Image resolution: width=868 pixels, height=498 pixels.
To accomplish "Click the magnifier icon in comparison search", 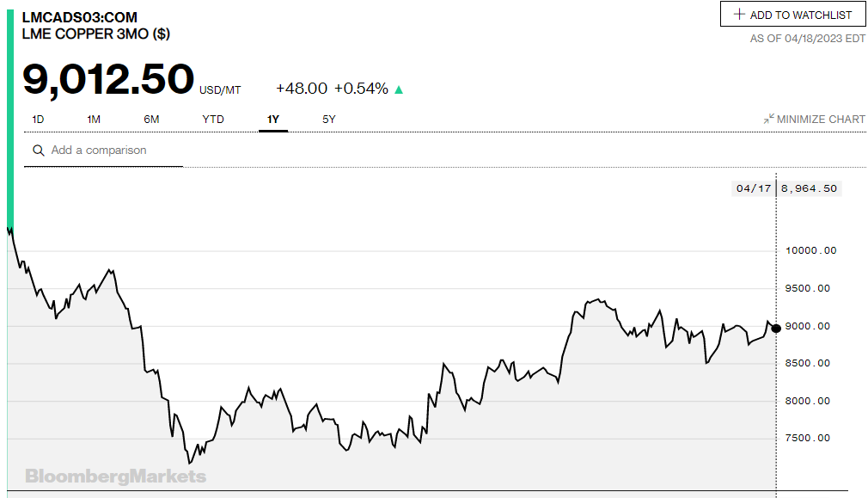I will [38, 150].
